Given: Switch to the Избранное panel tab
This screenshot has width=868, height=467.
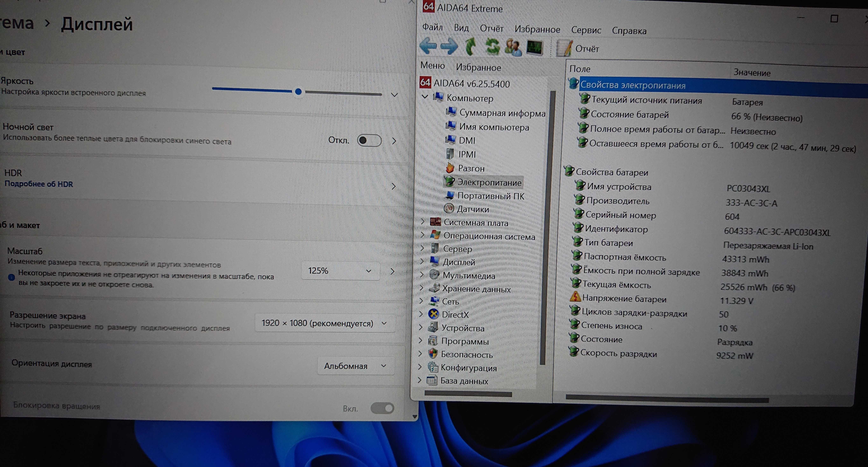Looking at the screenshot, I should [478, 67].
